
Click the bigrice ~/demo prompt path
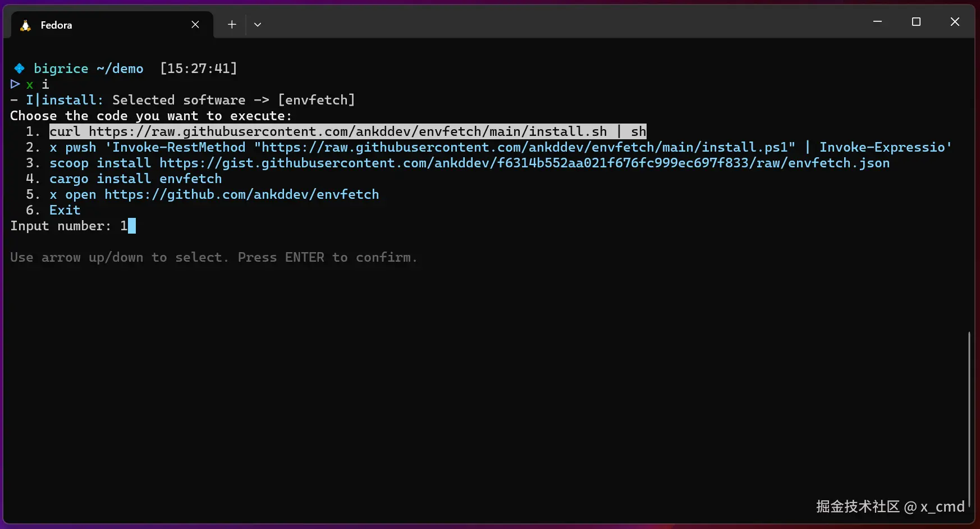pos(89,69)
